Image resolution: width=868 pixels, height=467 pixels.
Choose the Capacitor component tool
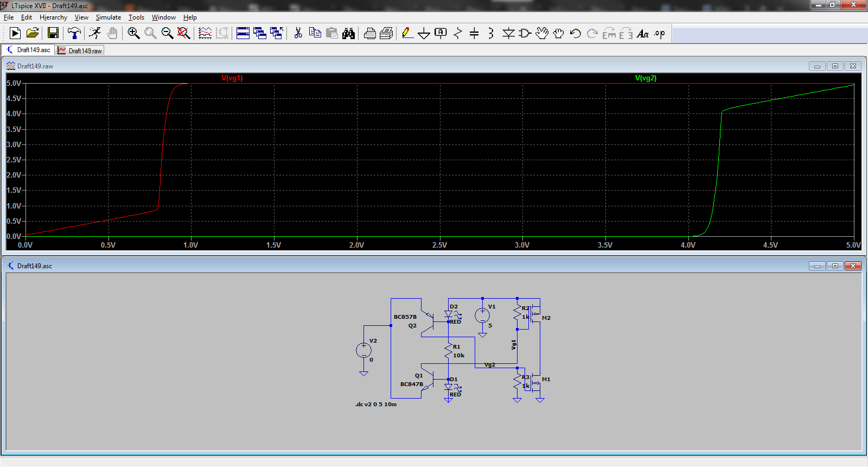[474, 34]
